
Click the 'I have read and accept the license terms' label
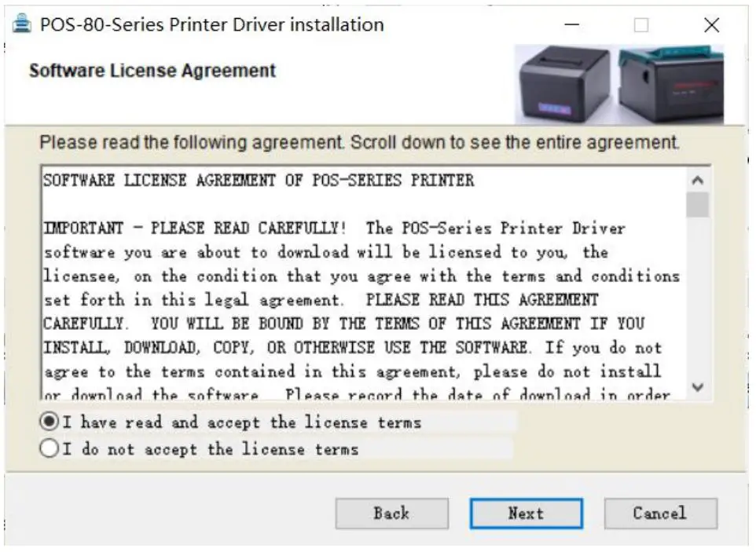[x=242, y=422]
